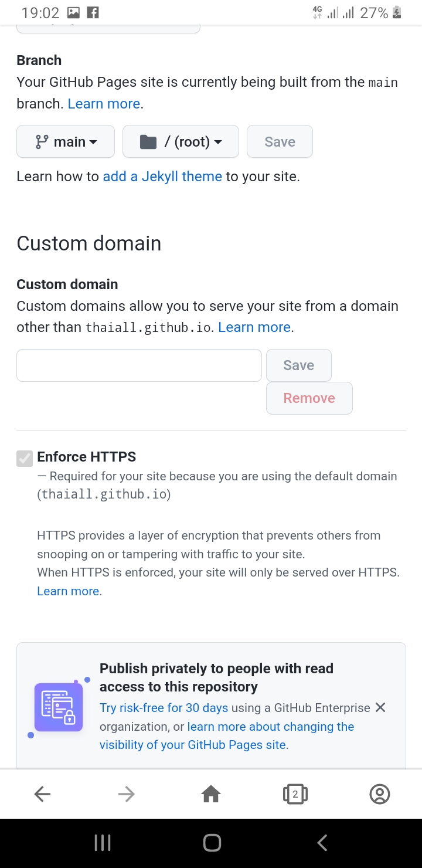Open Learn more link under Enforce HTTPS

(68, 591)
